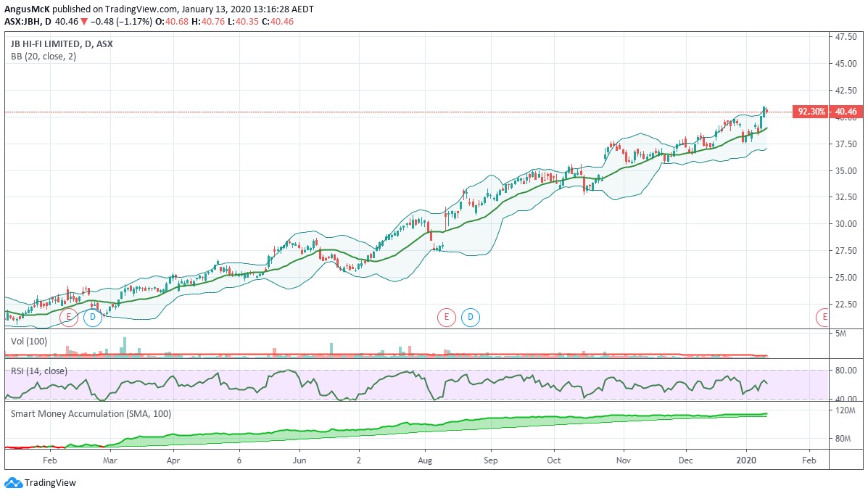Click the 47.50 price axis label
The width and height of the screenshot is (868, 496).
[x=846, y=36]
